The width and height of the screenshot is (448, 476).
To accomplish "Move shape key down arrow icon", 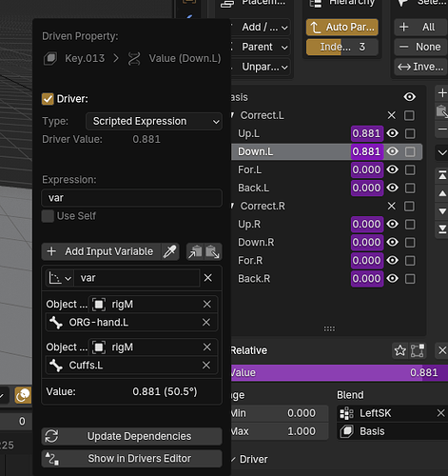I will point(442,211).
